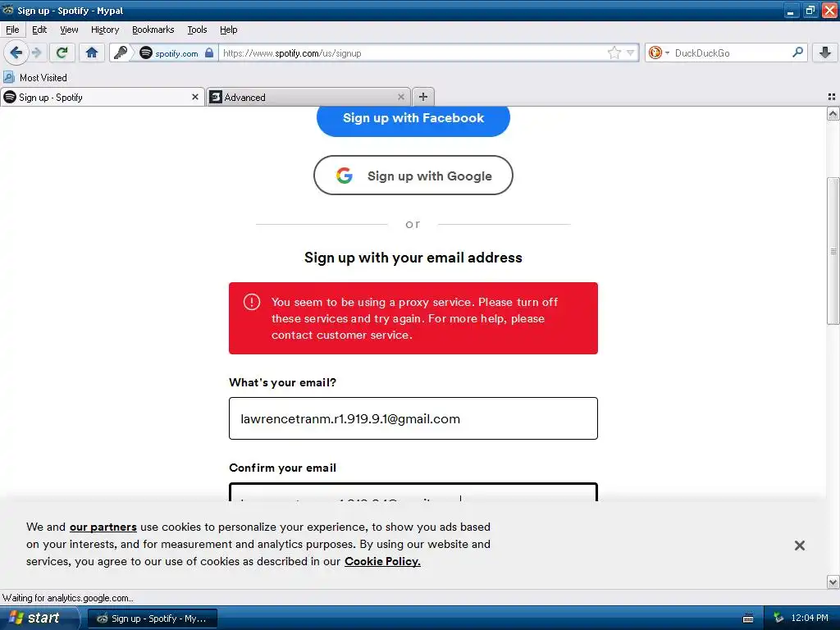Click the scrollbar down arrow
Screen dimensions: 840x630
click(x=833, y=582)
